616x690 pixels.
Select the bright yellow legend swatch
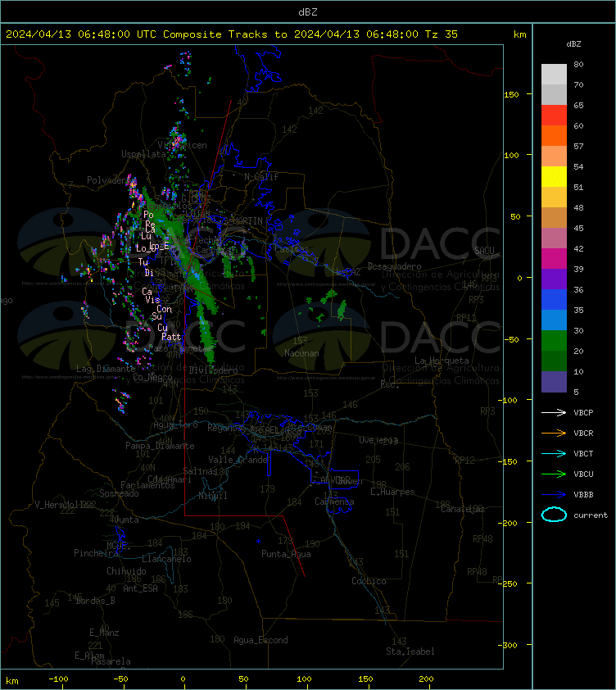pos(554,176)
